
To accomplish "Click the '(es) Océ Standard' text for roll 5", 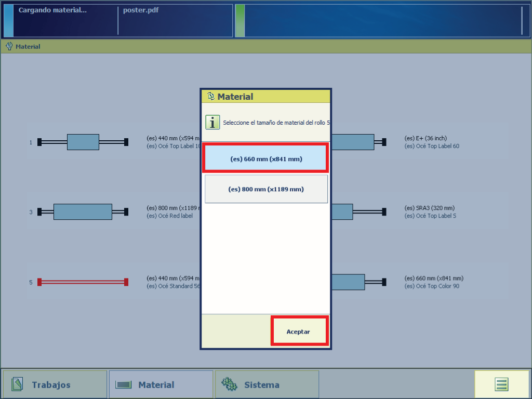I will [174, 286].
